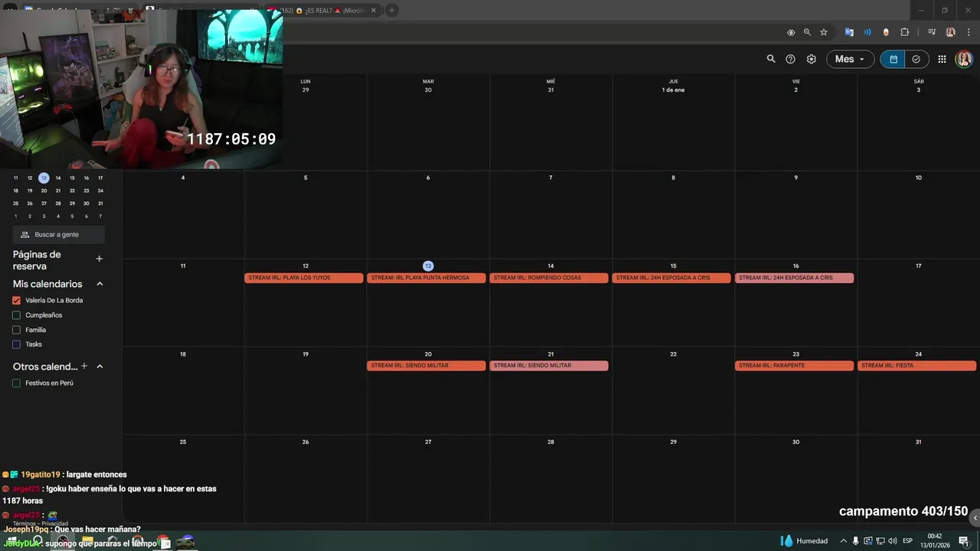Open the browser zoom magnifier icon
Image resolution: width=980 pixels, height=551 pixels.
[807, 32]
